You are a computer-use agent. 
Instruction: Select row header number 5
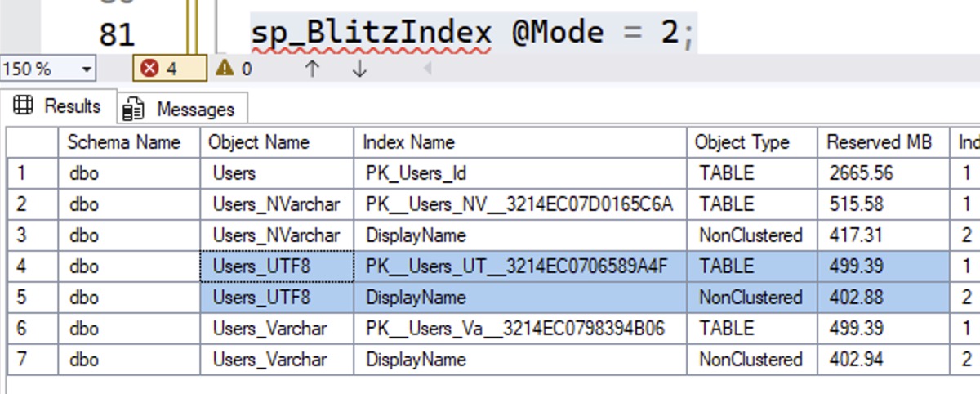point(33,298)
